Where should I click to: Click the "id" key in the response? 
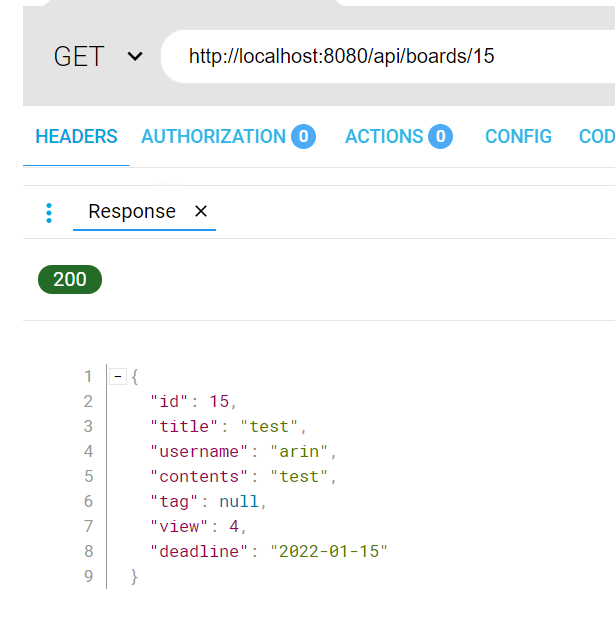[169, 402]
